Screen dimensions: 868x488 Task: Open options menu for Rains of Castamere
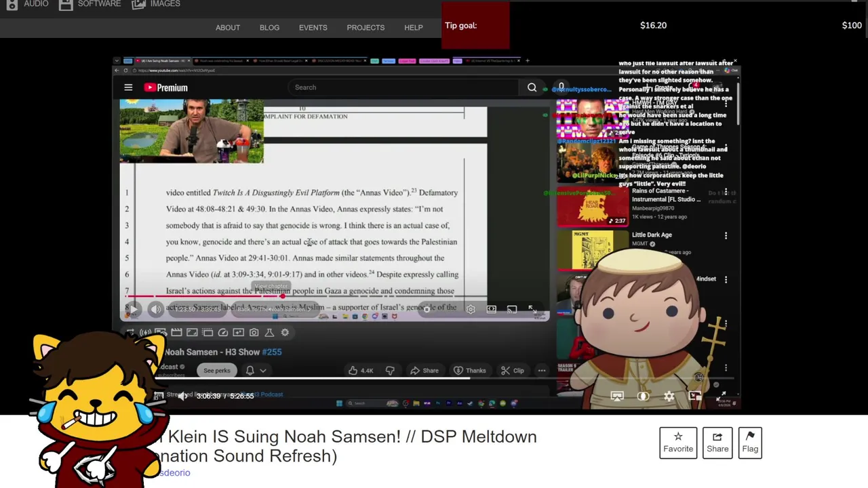(x=726, y=192)
